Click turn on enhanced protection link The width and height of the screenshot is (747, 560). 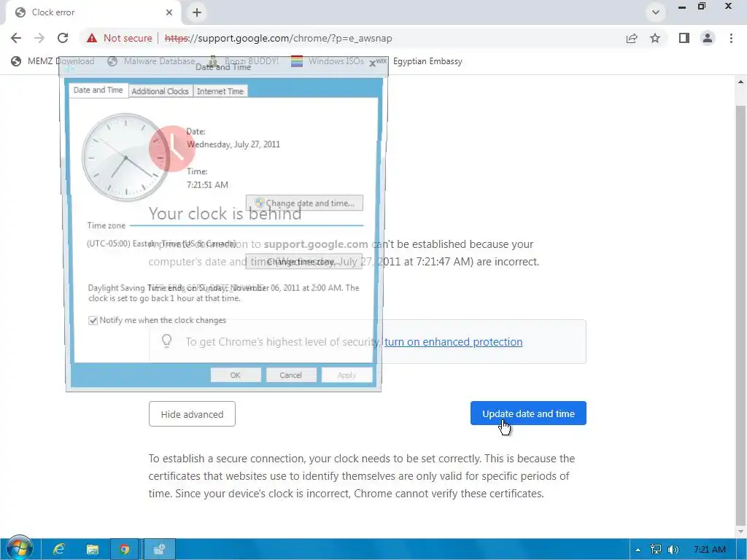click(x=453, y=342)
